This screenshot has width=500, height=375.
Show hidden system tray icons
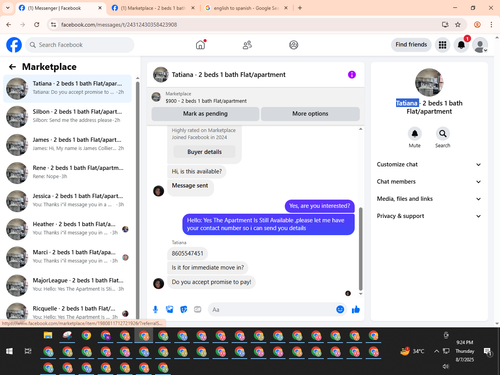click(436, 351)
